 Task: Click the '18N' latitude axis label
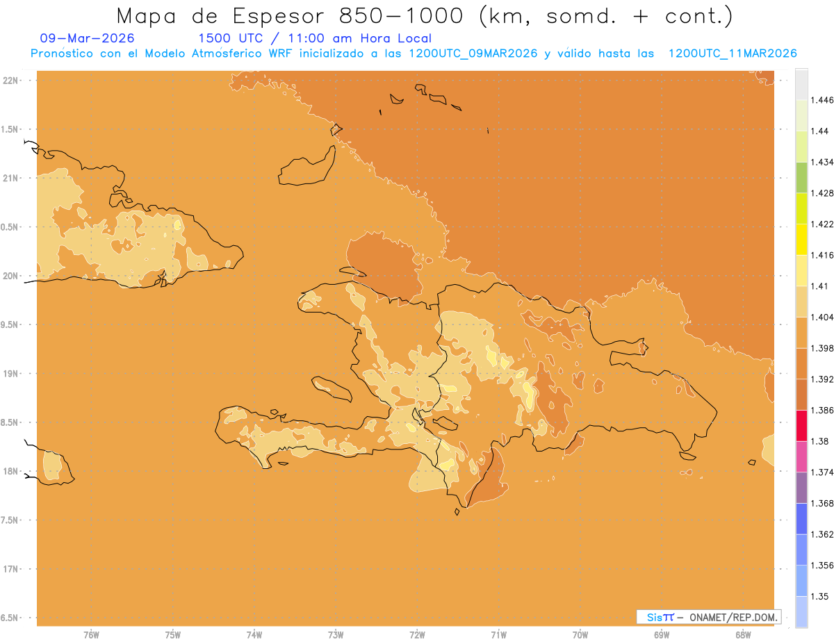point(11,471)
